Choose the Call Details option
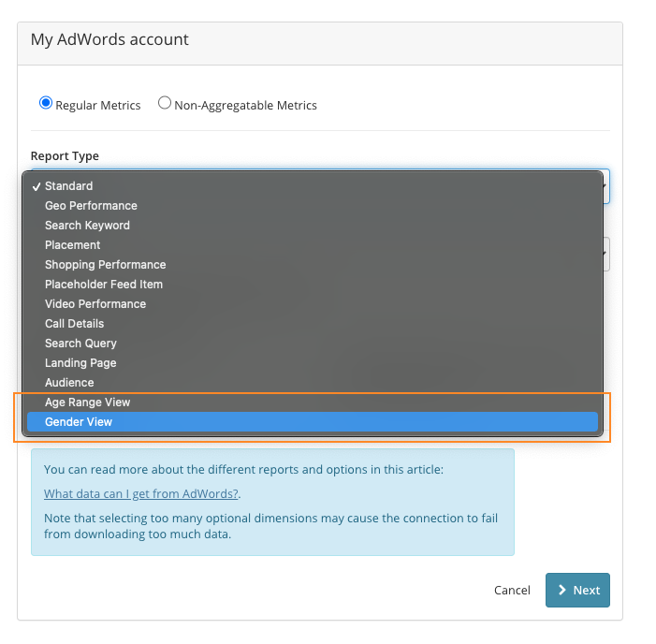656x644 pixels. click(313, 324)
